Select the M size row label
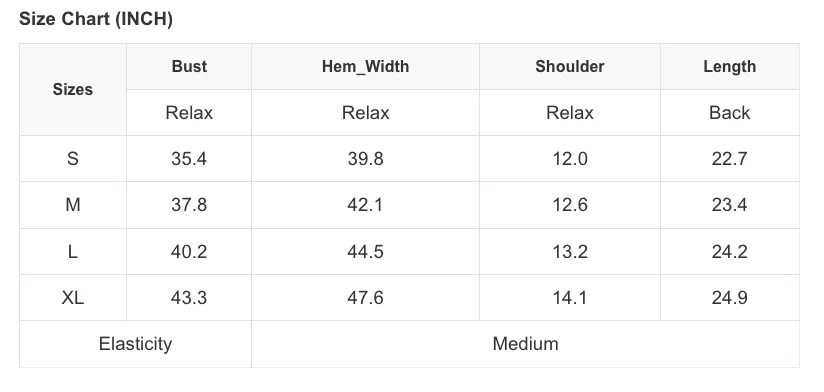Viewport: 824px width, 392px height. [x=73, y=205]
